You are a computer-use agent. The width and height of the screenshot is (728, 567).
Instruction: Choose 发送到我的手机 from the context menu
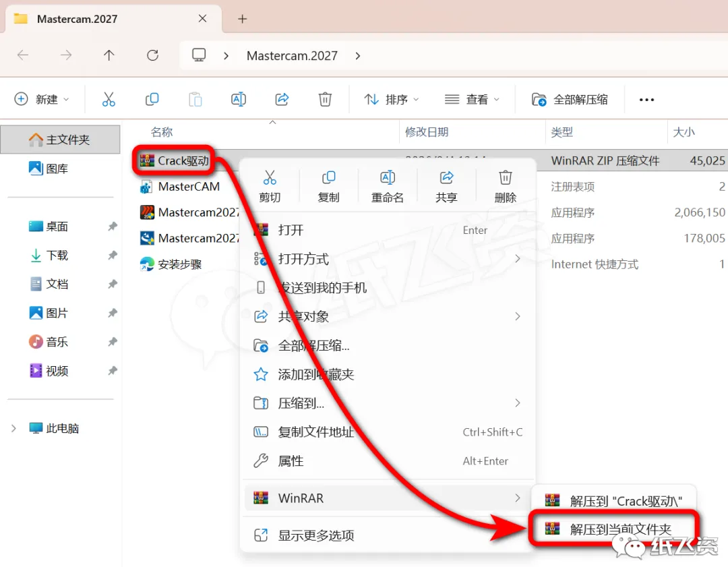[388, 288]
